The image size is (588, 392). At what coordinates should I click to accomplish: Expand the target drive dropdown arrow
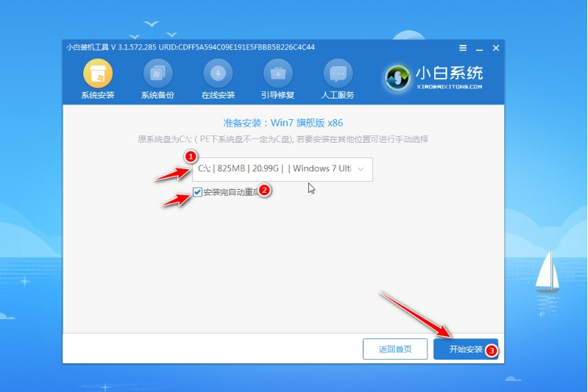361,169
